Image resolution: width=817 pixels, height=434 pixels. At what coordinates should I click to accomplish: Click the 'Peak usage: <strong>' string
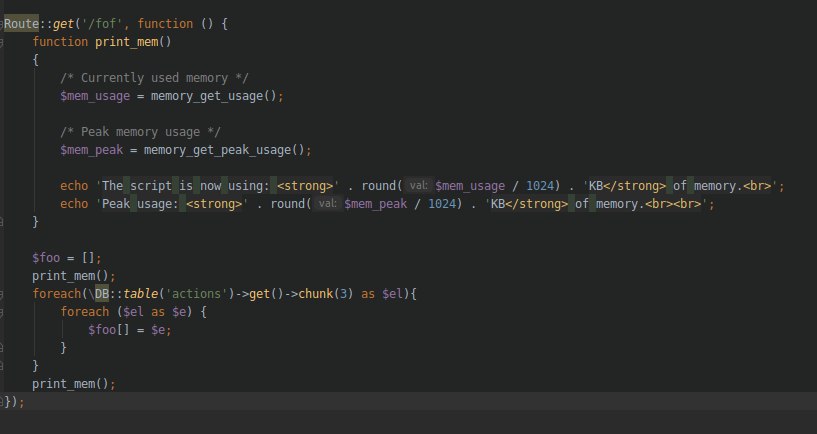tap(172, 204)
